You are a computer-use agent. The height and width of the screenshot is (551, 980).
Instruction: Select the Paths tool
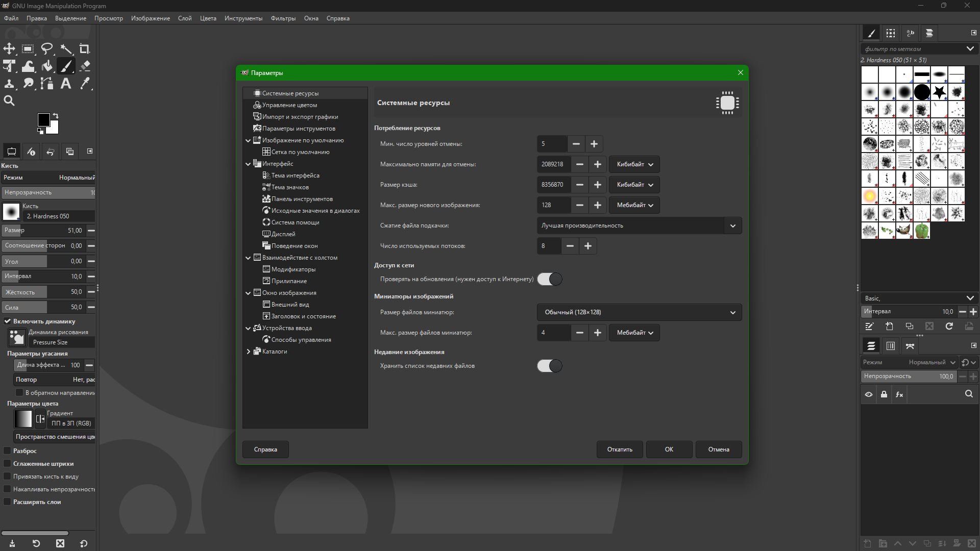[47, 83]
